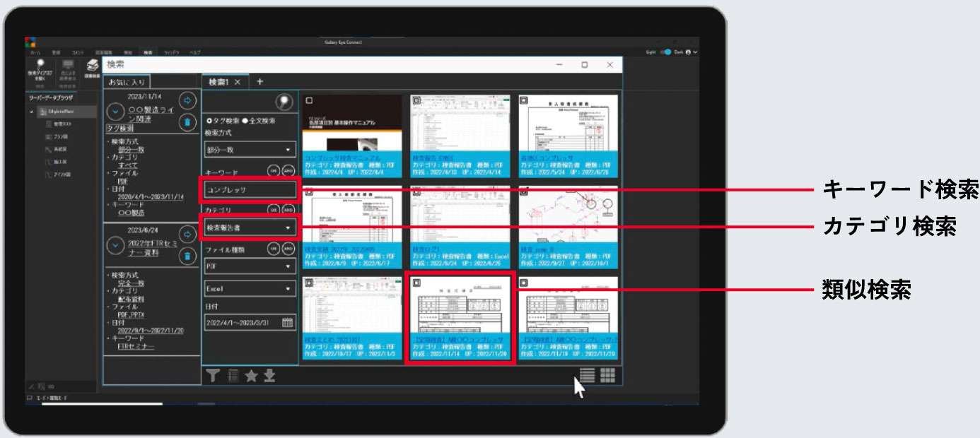Check the box on piping diagram thumbnail

coord(524,191)
